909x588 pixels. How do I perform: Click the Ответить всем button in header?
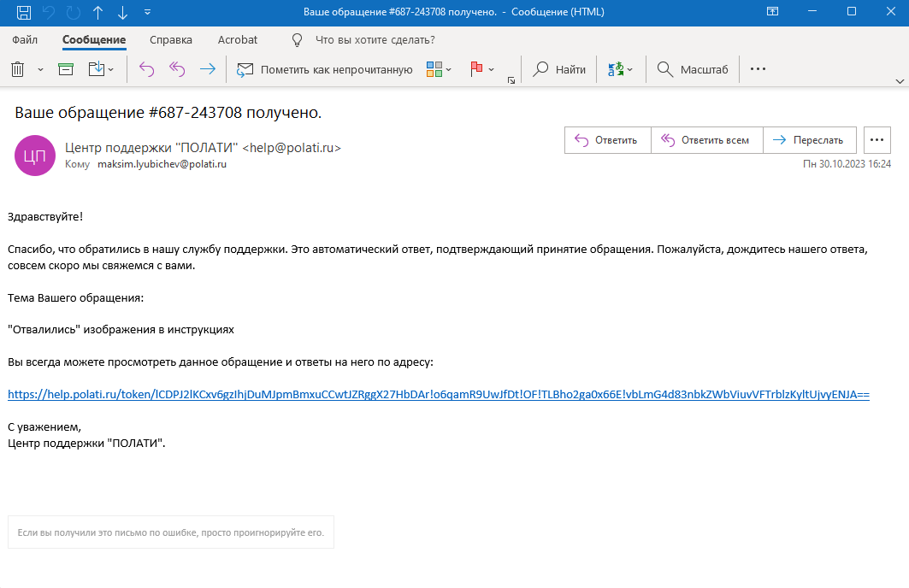705,140
